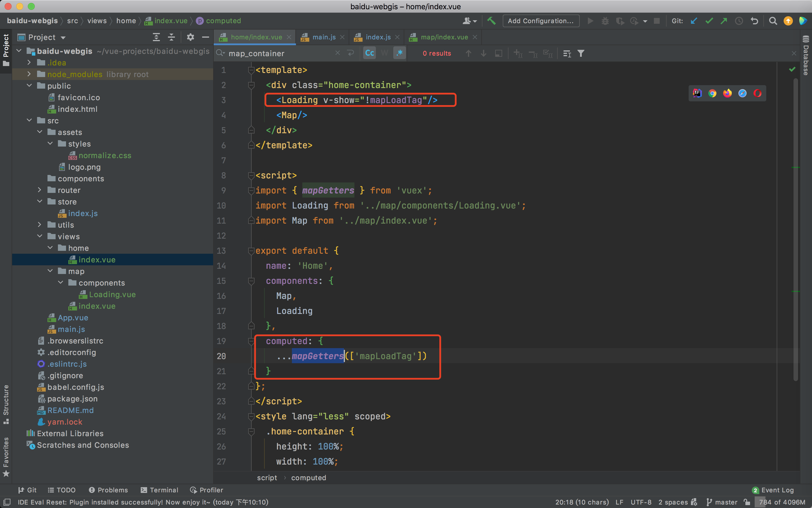Open Project tree settings gear

(x=190, y=37)
